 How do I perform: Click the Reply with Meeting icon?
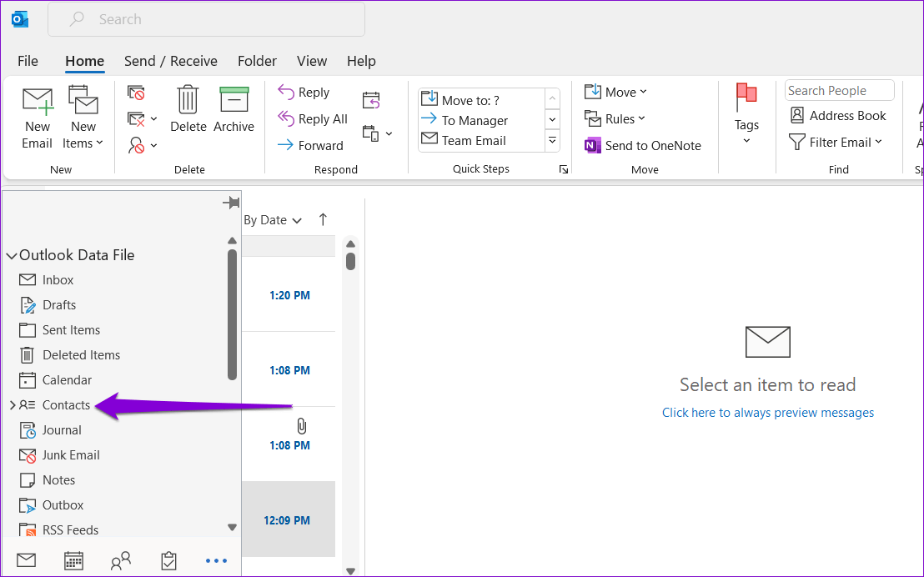[x=371, y=100]
